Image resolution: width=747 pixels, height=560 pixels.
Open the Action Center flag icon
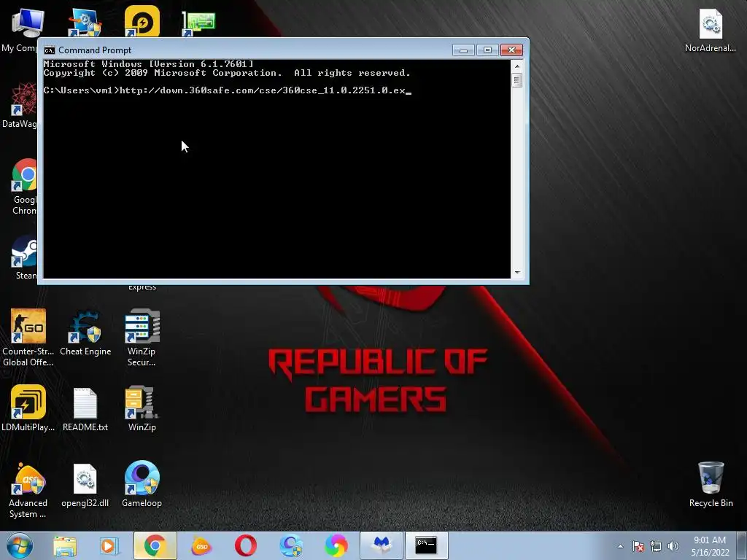pos(638,546)
